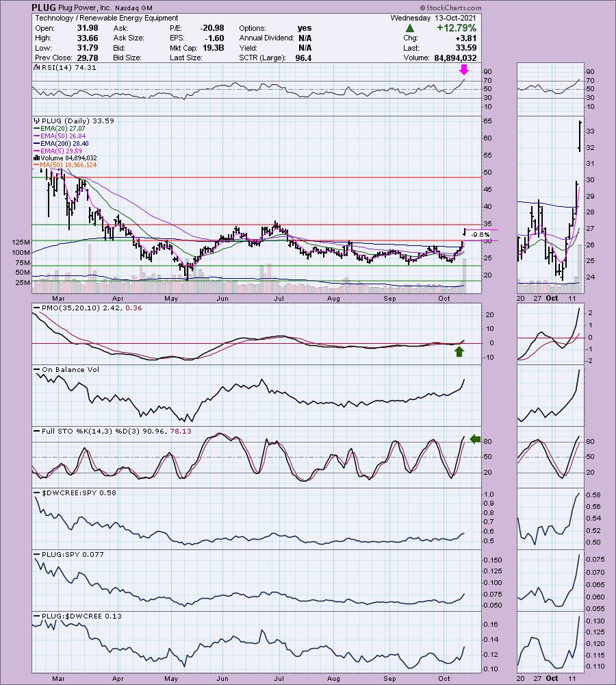Click the 125M volume axis label

click(x=22, y=242)
